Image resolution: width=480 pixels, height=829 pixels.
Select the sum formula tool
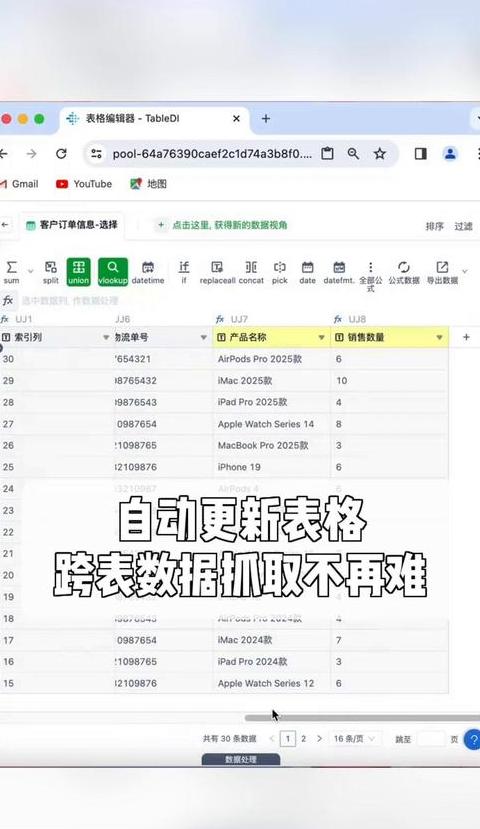click(x=11, y=272)
